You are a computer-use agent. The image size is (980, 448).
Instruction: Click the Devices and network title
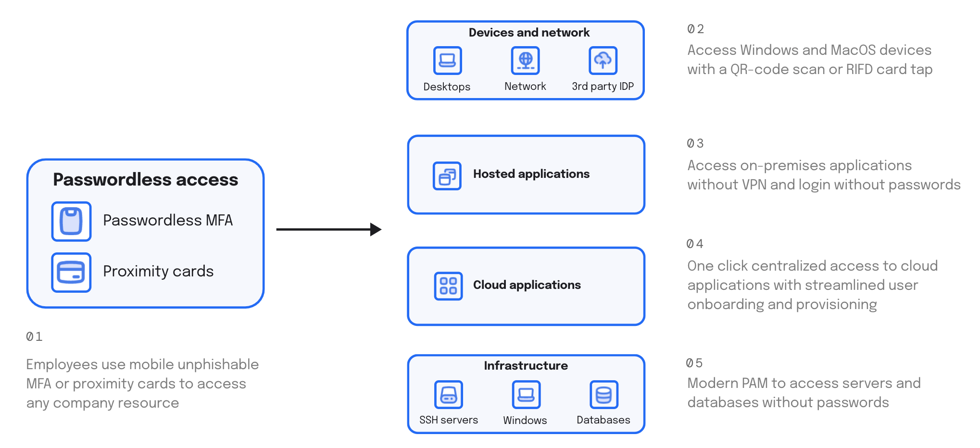[529, 33]
